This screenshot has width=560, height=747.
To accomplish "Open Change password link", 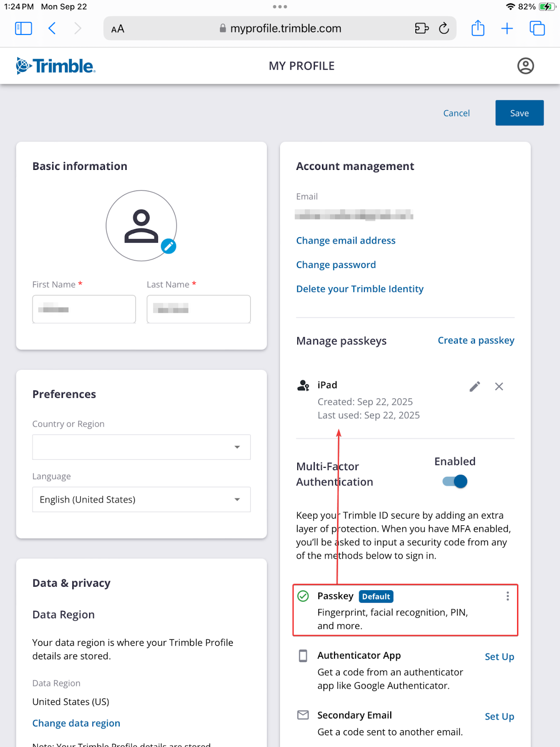I will tap(336, 265).
